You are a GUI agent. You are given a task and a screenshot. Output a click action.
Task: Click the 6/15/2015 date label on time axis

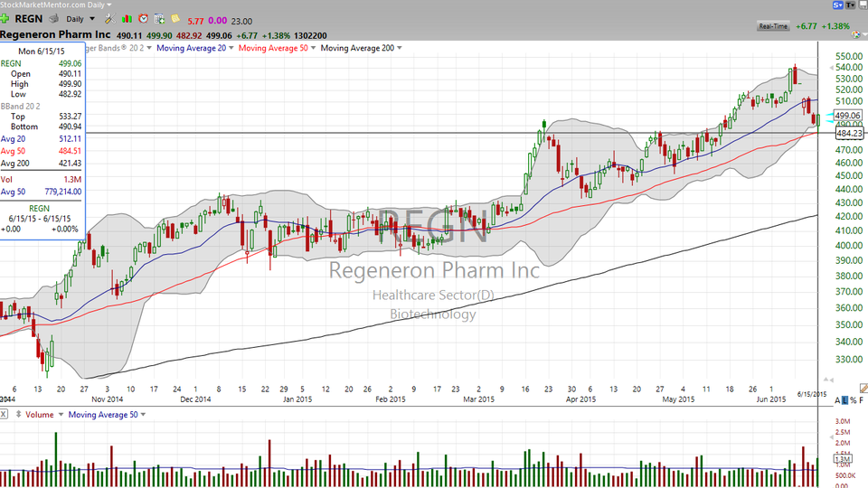812,394
